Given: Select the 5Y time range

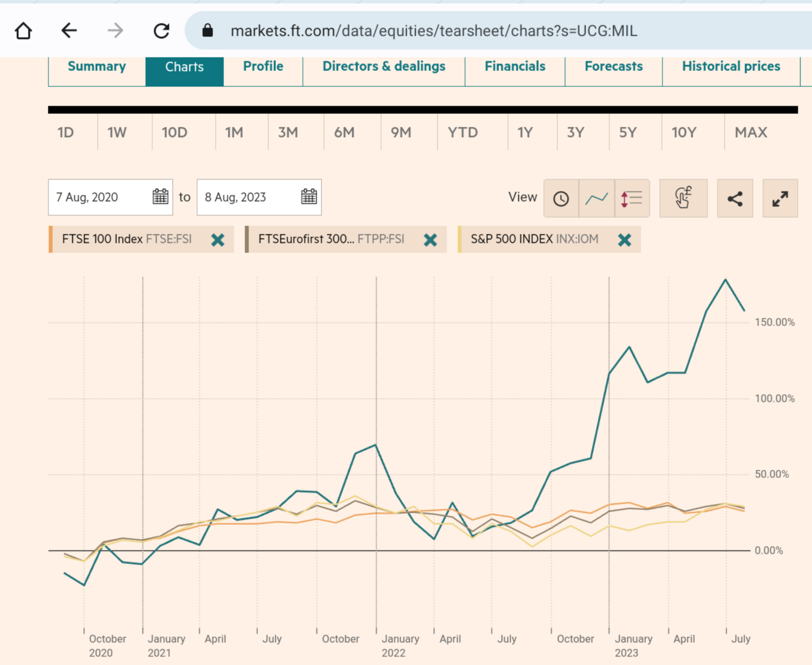Looking at the screenshot, I should 627,133.
